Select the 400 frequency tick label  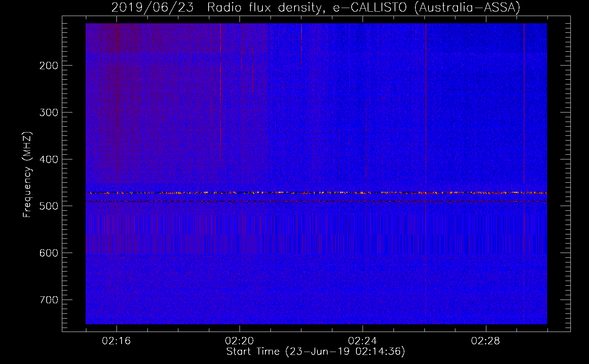[48, 159]
